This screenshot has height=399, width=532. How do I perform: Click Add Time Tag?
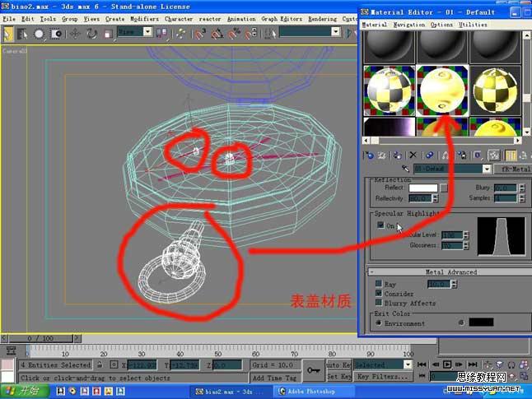275,378
